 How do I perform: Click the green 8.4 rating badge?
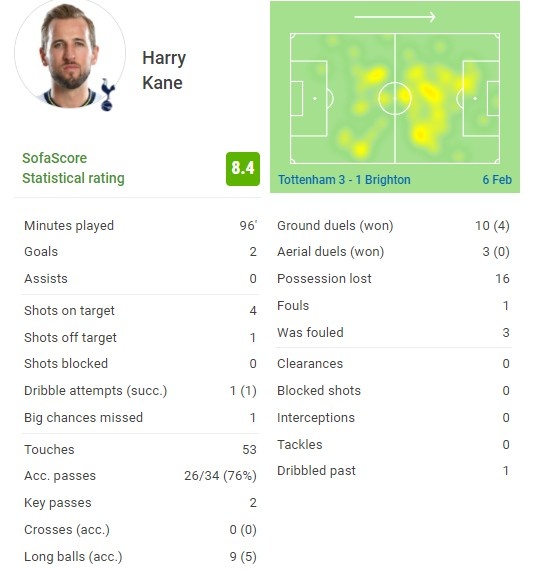(x=243, y=169)
